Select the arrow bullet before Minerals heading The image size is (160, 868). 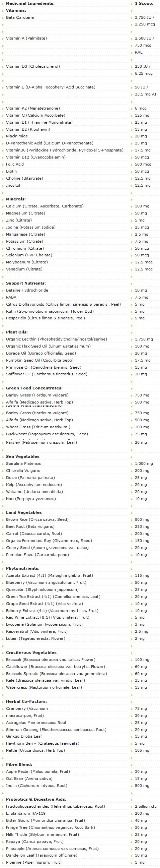[x=3, y=199]
